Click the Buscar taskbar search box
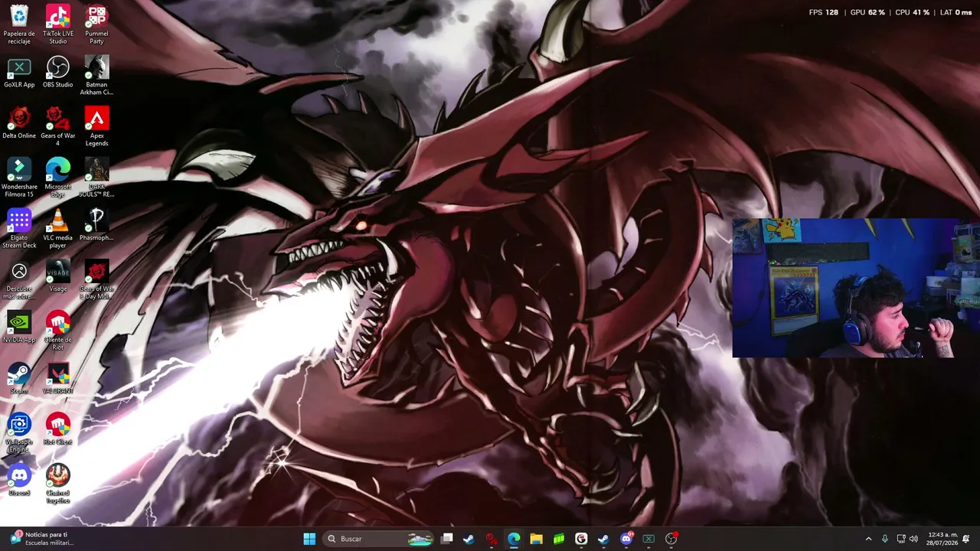Image resolution: width=980 pixels, height=551 pixels. click(x=380, y=539)
